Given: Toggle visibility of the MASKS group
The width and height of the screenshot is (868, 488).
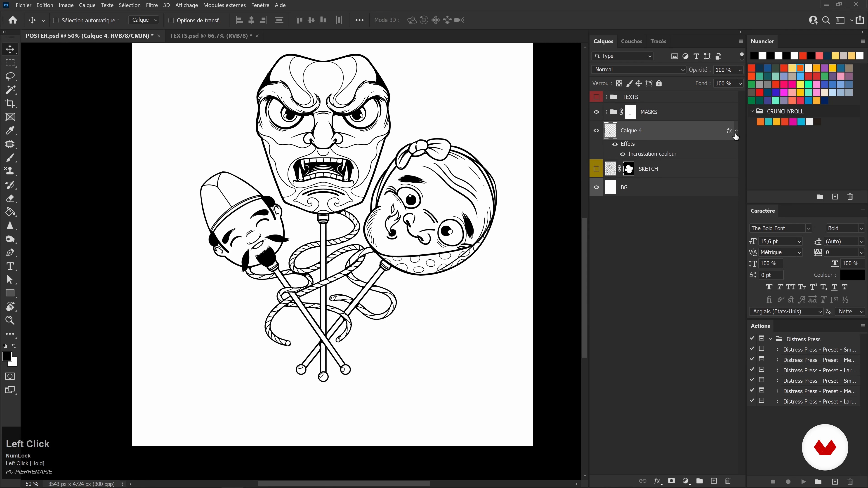Looking at the screenshot, I should click(596, 112).
